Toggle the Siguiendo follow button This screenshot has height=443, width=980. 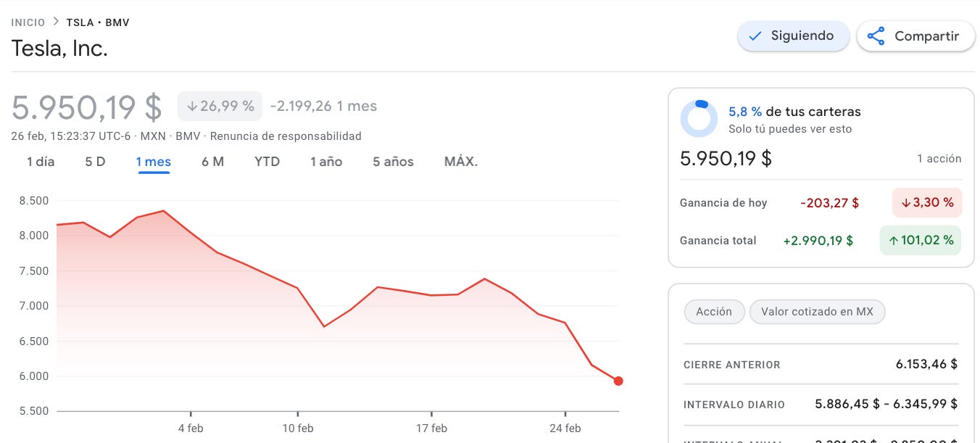point(793,36)
